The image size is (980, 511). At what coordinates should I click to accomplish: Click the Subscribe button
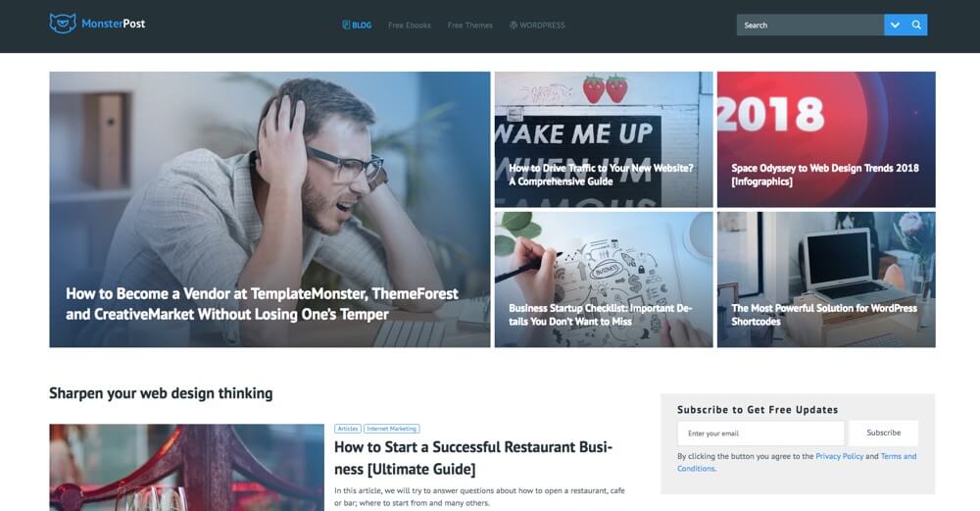[x=884, y=433]
